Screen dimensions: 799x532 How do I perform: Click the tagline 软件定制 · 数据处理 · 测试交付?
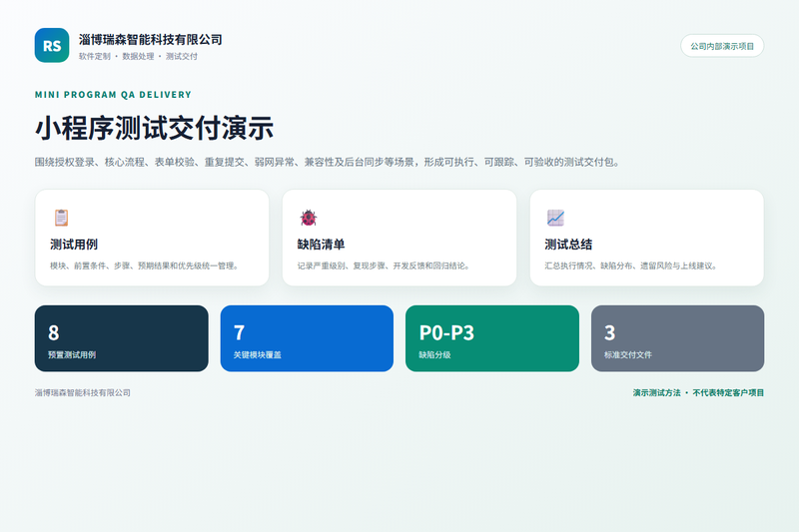tap(138, 57)
